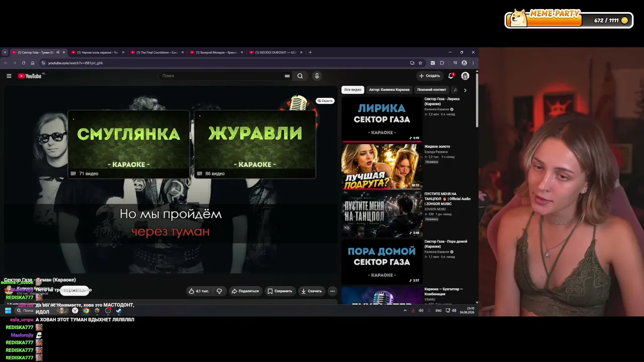This screenshot has width=644, height=362.
Task: Select the Похожий контент filter chip
Action: [x=432, y=90]
